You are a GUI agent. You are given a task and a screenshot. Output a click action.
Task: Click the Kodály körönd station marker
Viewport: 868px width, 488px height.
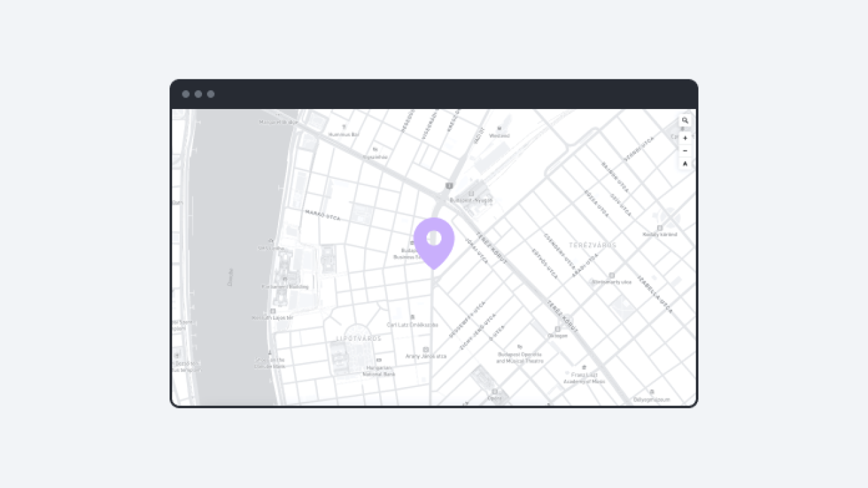(659, 228)
